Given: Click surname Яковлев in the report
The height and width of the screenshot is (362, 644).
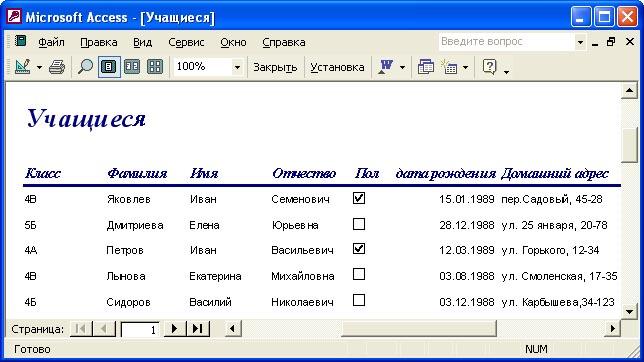Looking at the screenshot, I should point(129,200).
